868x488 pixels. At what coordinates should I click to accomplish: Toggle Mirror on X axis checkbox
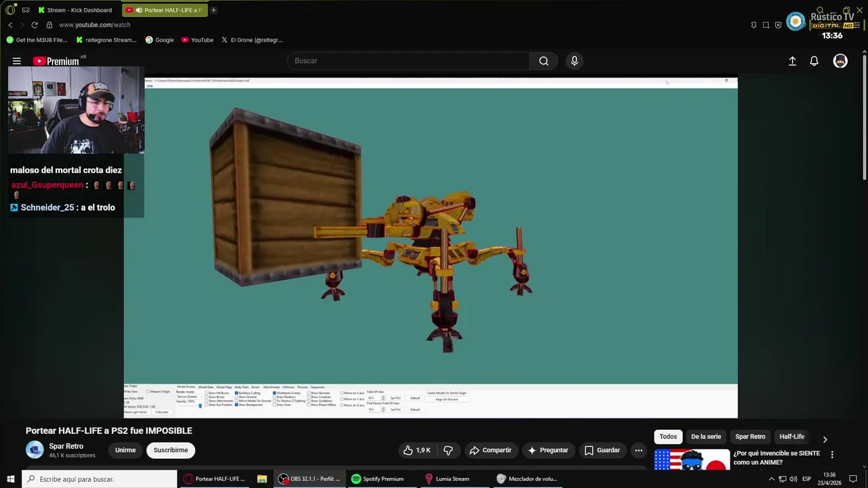point(342,393)
